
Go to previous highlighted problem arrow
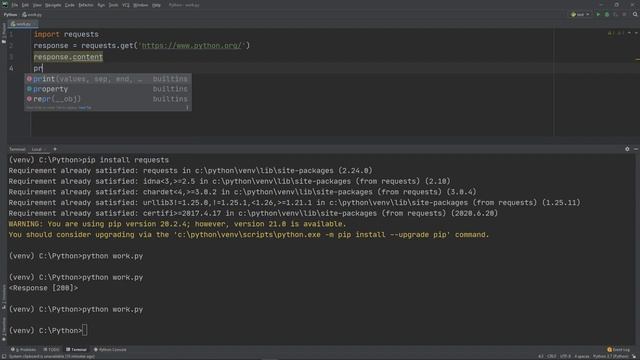pos(629,33)
